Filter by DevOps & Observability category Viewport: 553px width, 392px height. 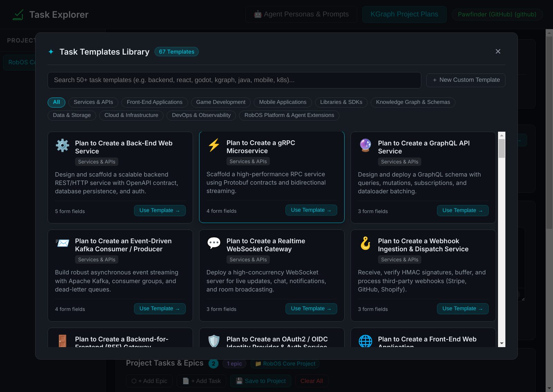click(201, 115)
